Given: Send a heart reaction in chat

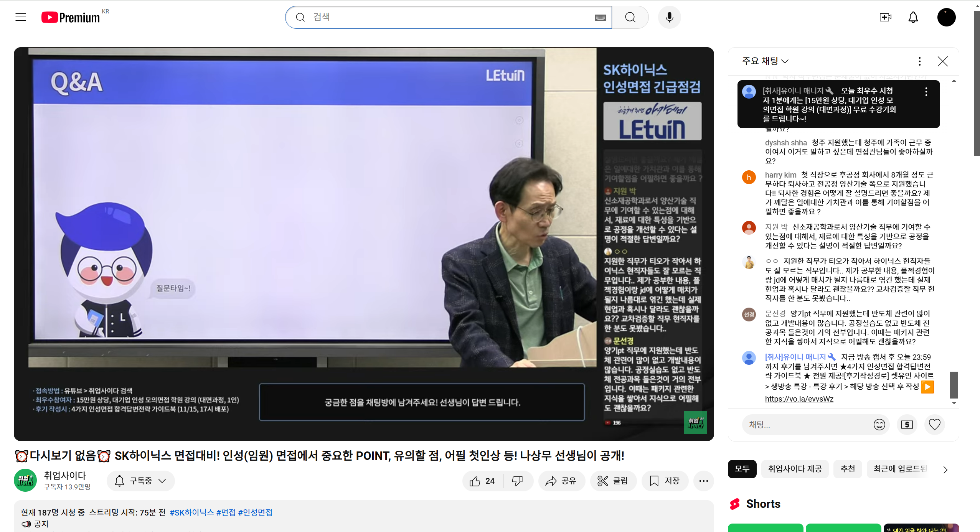Looking at the screenshot, I should coord(934,425).
